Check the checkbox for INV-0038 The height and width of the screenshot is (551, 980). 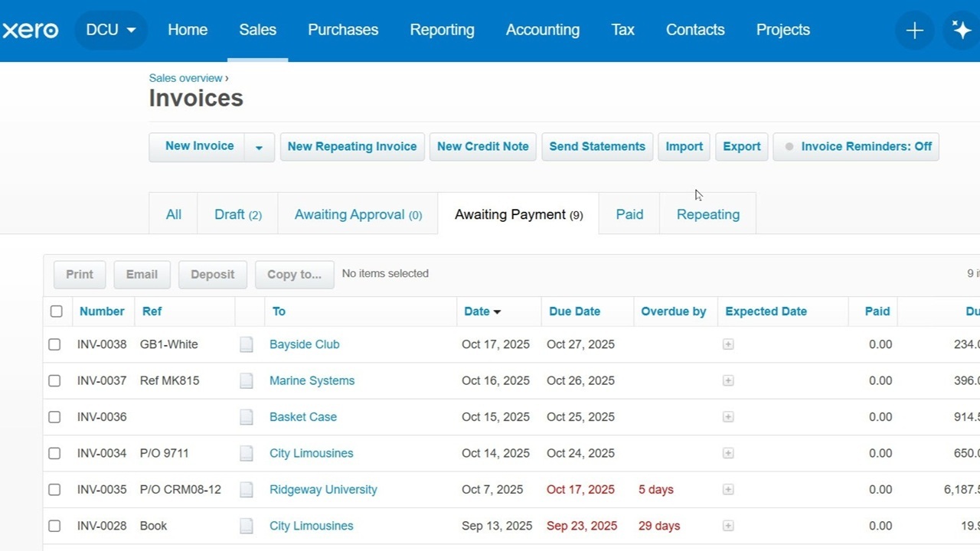click(54, 344)
